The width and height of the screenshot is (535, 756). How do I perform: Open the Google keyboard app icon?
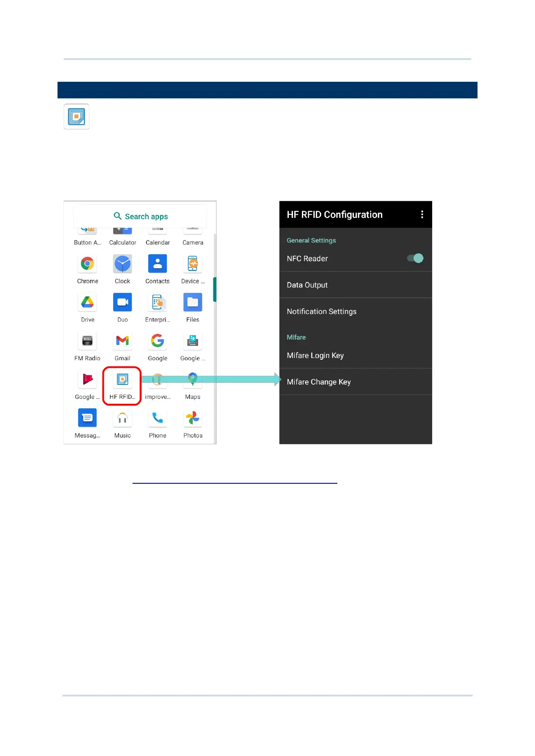pos(193,341)
